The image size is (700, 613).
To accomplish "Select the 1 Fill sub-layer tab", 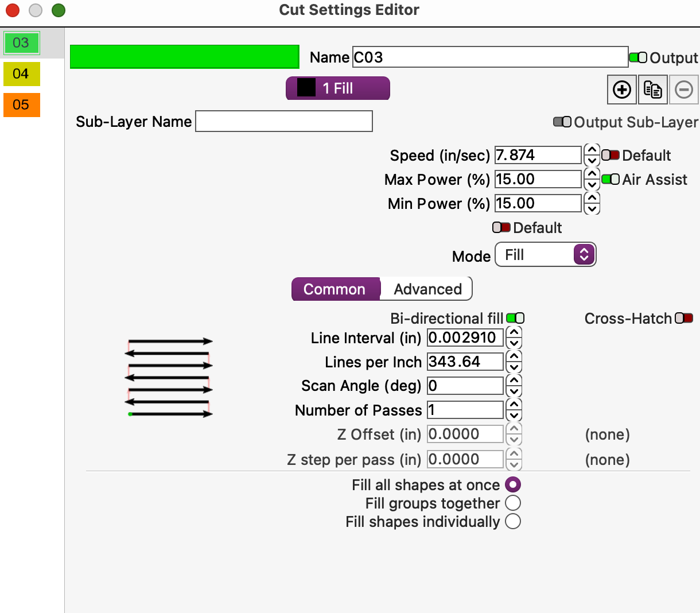I will 338,88.
